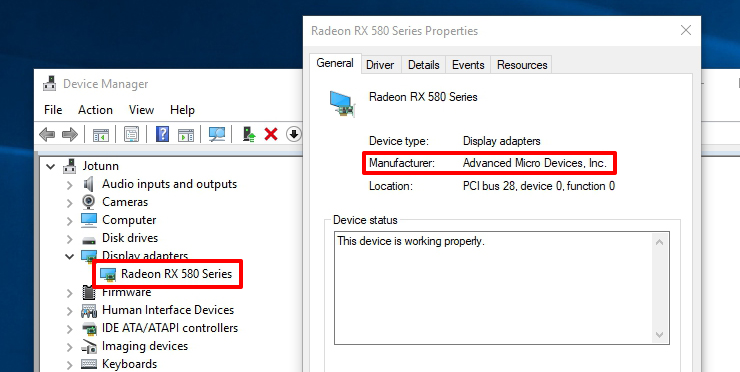Click the Disk drives icon

click(x=89, y=239)
